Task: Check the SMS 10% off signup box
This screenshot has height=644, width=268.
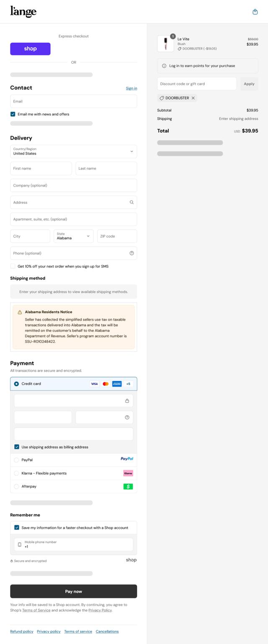Action: tap(13, 266)
